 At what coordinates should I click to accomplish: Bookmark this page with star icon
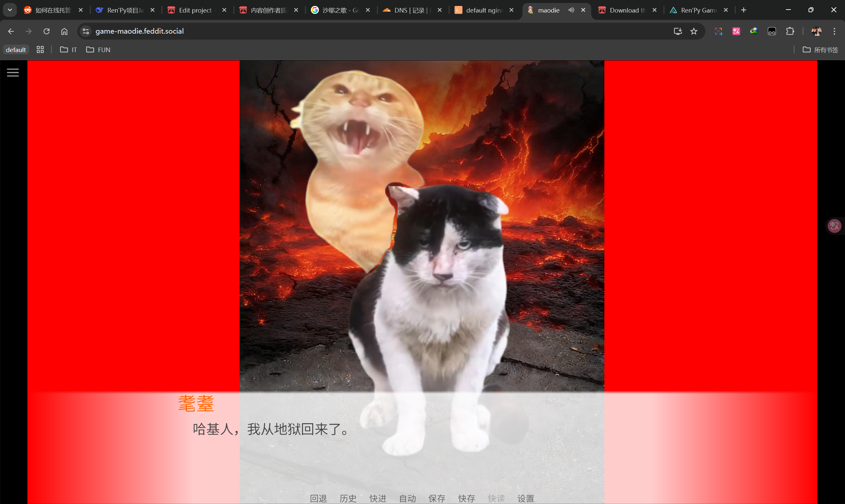tap(694, 31)
